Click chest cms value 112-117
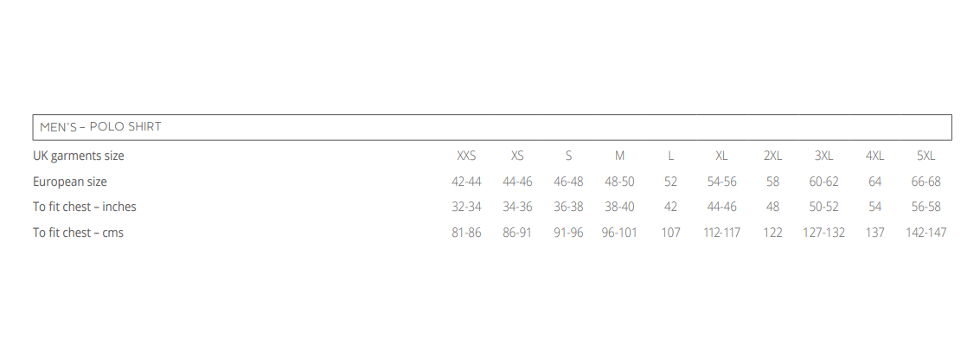Viewport: 980px width, 357px height. (721, 233)
